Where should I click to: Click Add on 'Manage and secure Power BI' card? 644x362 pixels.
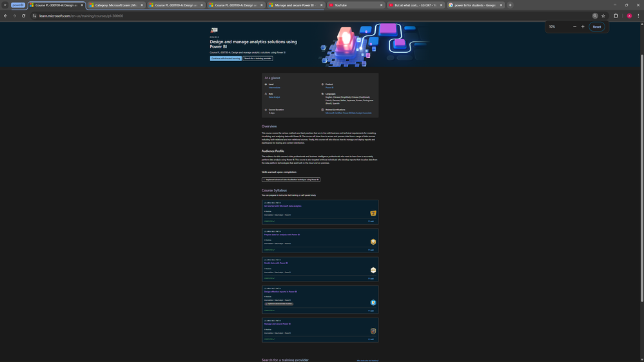371,339
